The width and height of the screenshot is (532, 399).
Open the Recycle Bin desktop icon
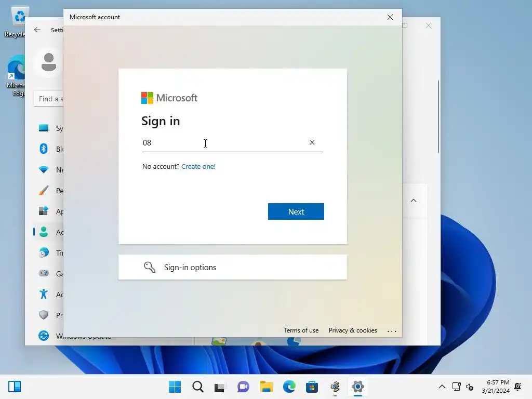click(16, 22)
